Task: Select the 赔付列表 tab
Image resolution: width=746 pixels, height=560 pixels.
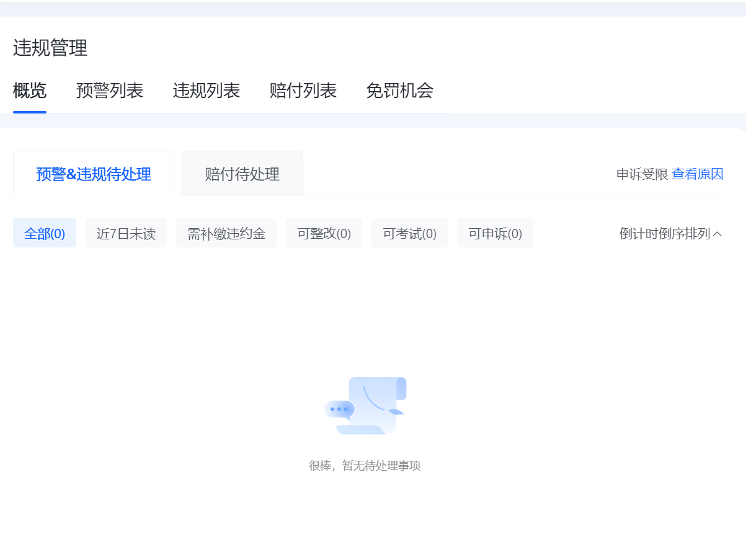Action: click(x=303, y=91)
